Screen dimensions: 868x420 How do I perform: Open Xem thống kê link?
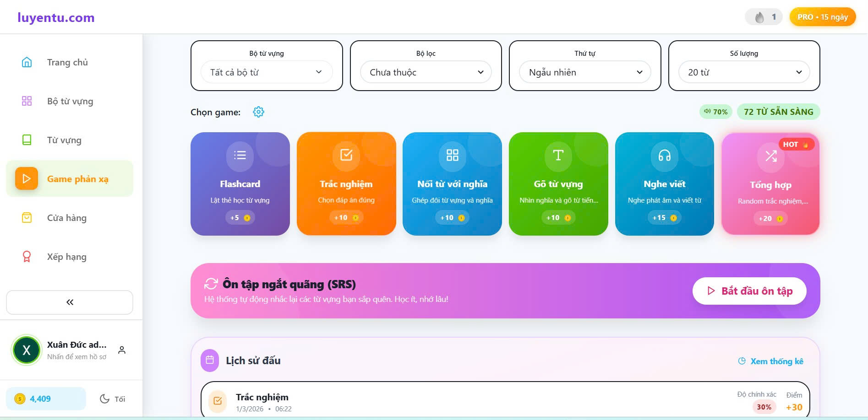771,361
